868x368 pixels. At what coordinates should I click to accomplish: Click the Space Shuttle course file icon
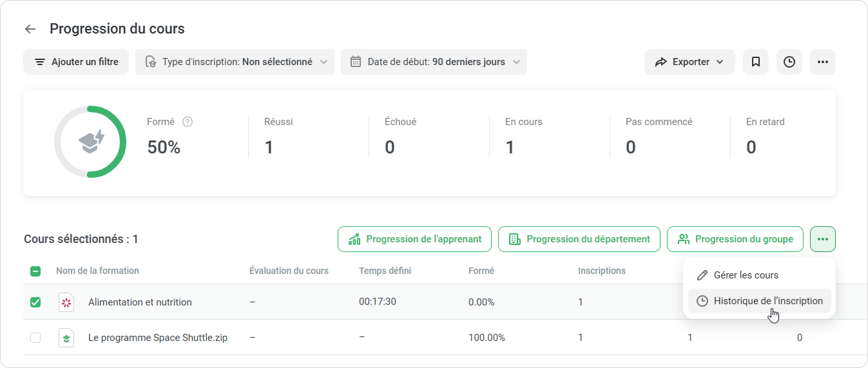point(66,338)
